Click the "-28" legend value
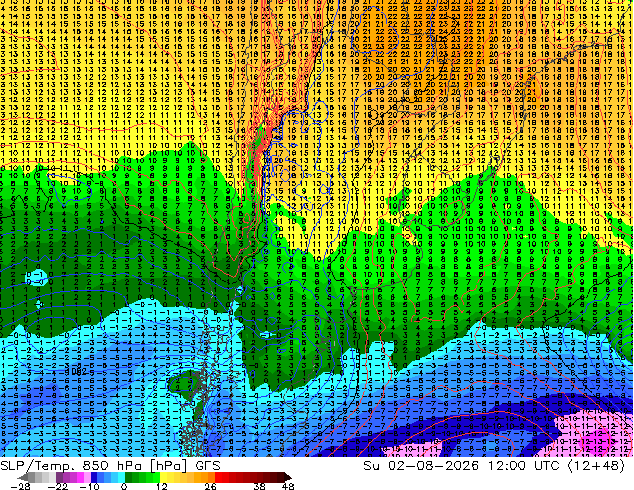The image size is (634, 490). point(20,486)
